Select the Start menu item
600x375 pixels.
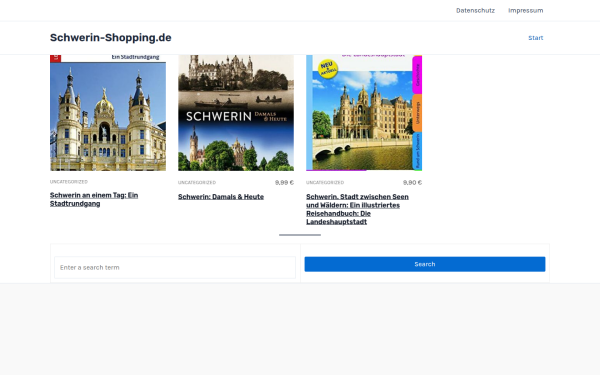536,38
